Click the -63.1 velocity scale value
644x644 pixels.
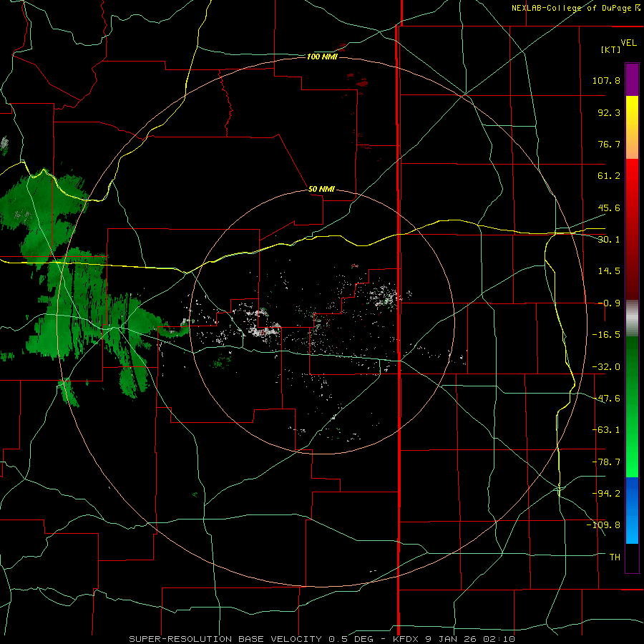click(606, 430)
